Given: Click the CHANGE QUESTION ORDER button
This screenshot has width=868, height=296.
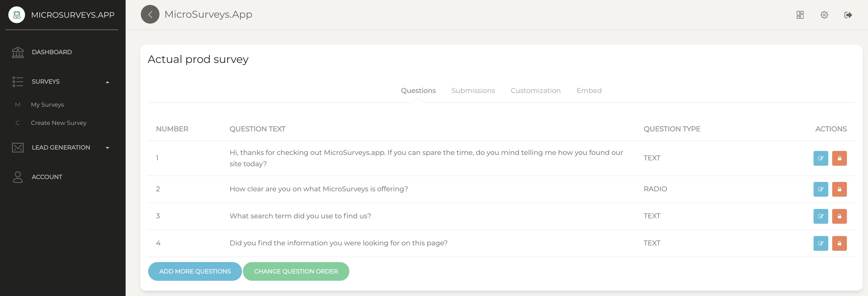Looking at the screenshot, I should (296, 271).
